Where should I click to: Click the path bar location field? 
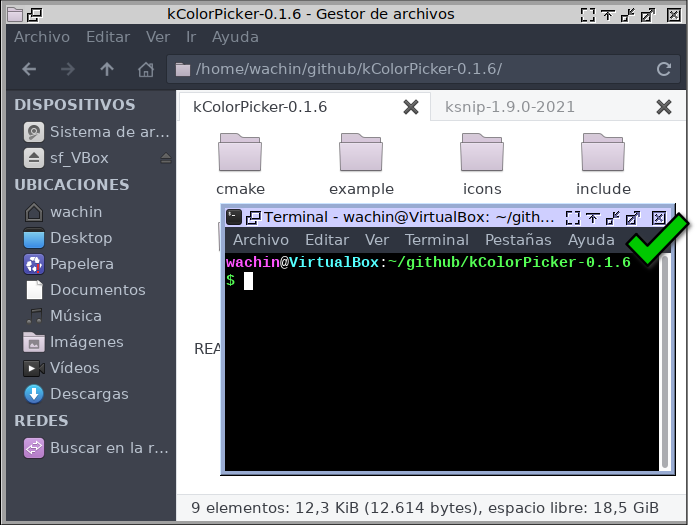pyautogui.click(x=423, y=69)
